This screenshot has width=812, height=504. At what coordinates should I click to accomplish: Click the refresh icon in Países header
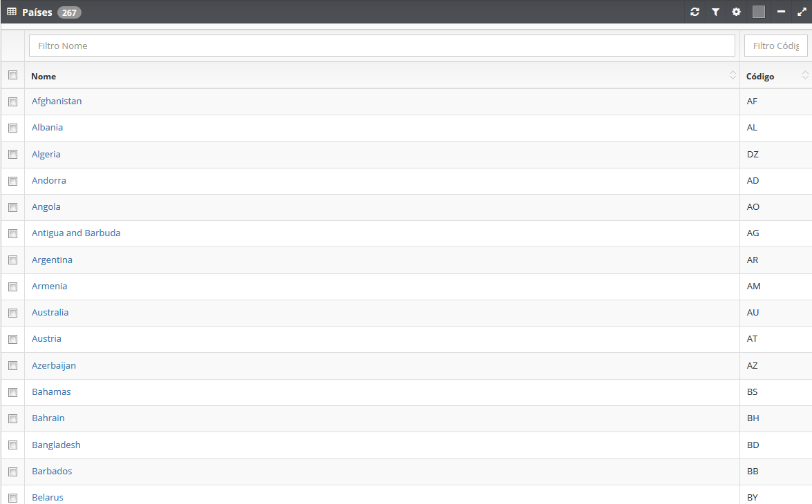(x=695, y=12)
